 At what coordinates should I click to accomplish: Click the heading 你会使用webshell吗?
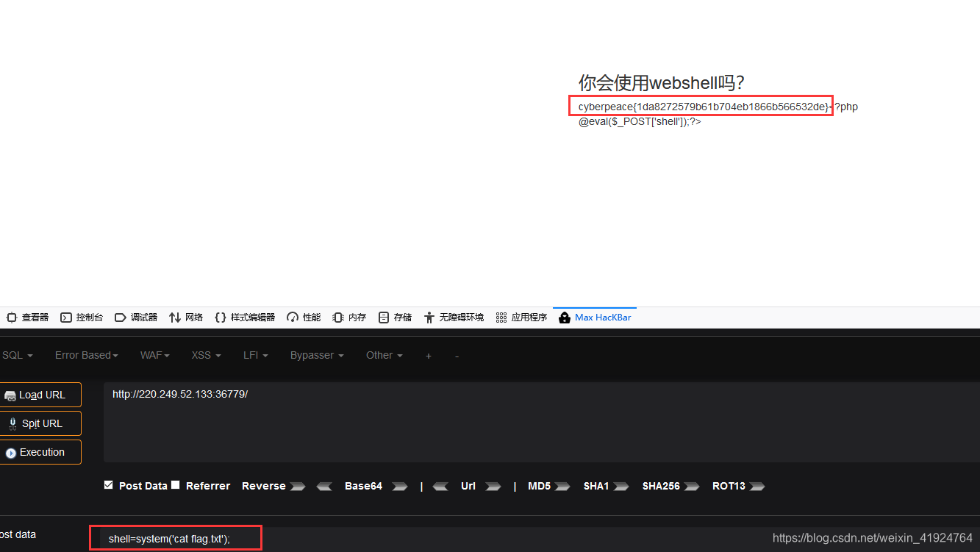click(662, 83)
